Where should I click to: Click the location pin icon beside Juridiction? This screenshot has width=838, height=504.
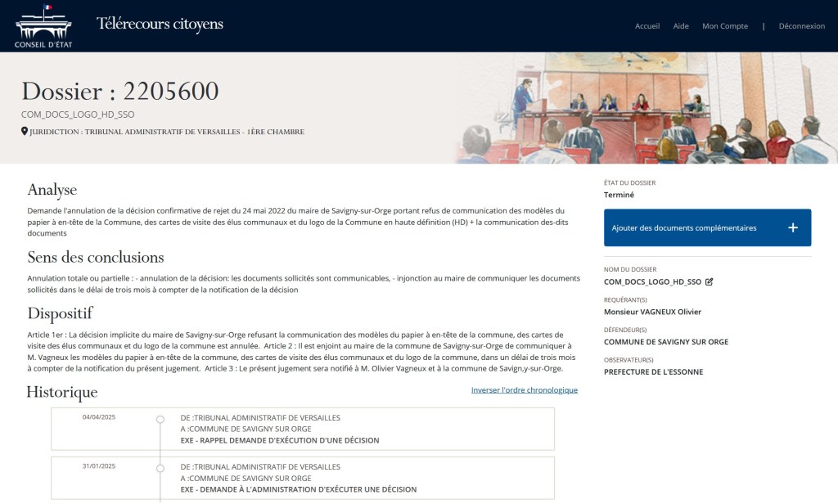click(25, 132)
